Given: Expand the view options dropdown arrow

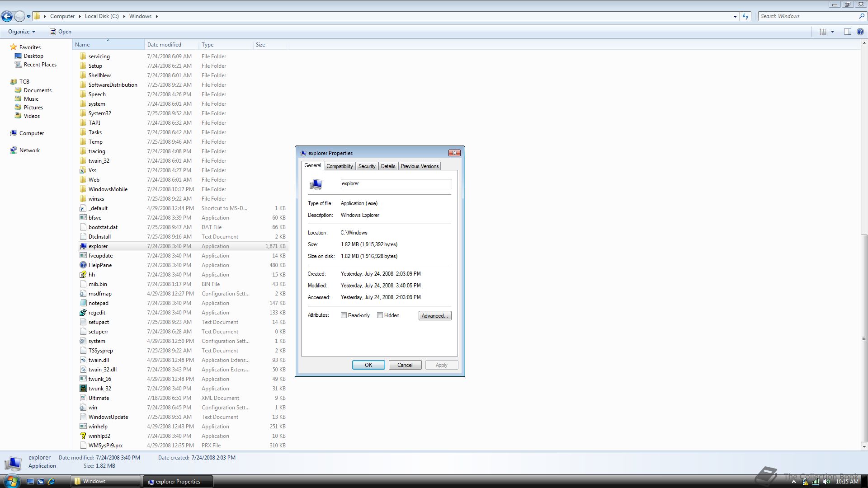Looking at the screenshot, I should [x=832, y=32].
